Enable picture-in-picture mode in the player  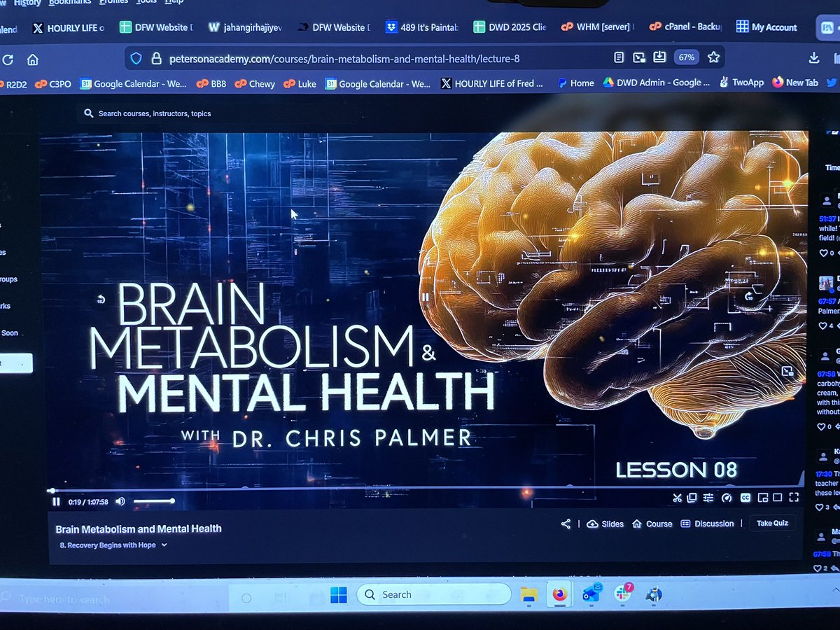tap(763, 498)
